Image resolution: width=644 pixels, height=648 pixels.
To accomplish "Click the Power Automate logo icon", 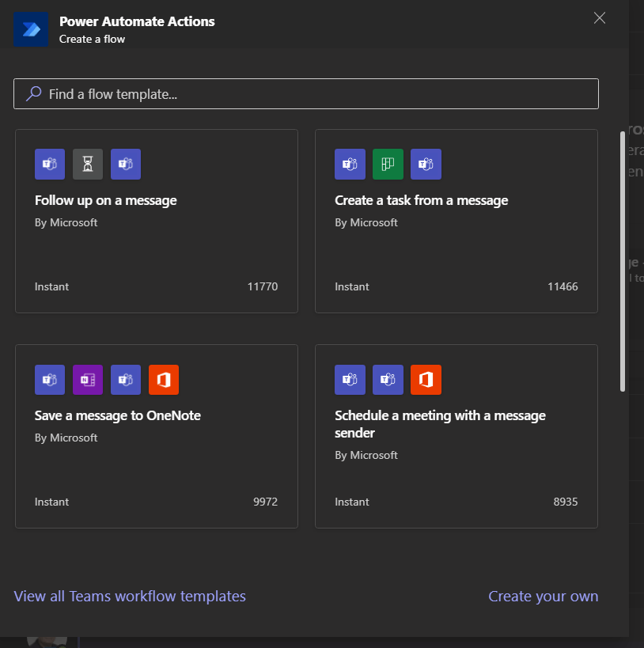I will point(31,29).
